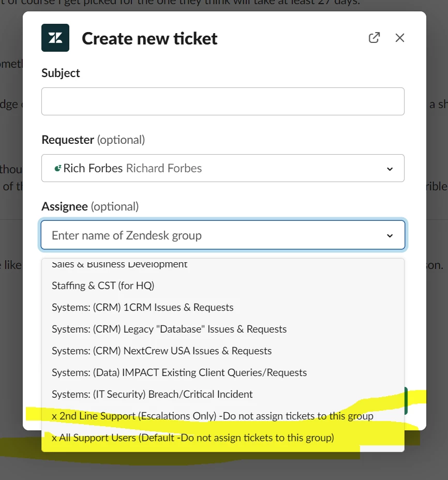Click the Assignee Zendesk group field
448x480 pixels.
click(x=223, y=235)
